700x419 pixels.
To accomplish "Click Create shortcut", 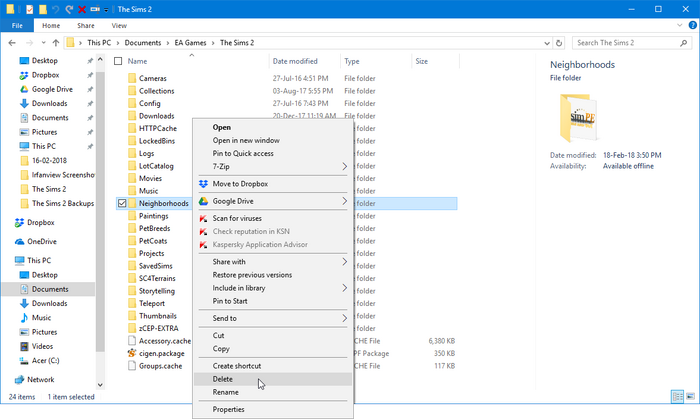I will pos(273,366).
